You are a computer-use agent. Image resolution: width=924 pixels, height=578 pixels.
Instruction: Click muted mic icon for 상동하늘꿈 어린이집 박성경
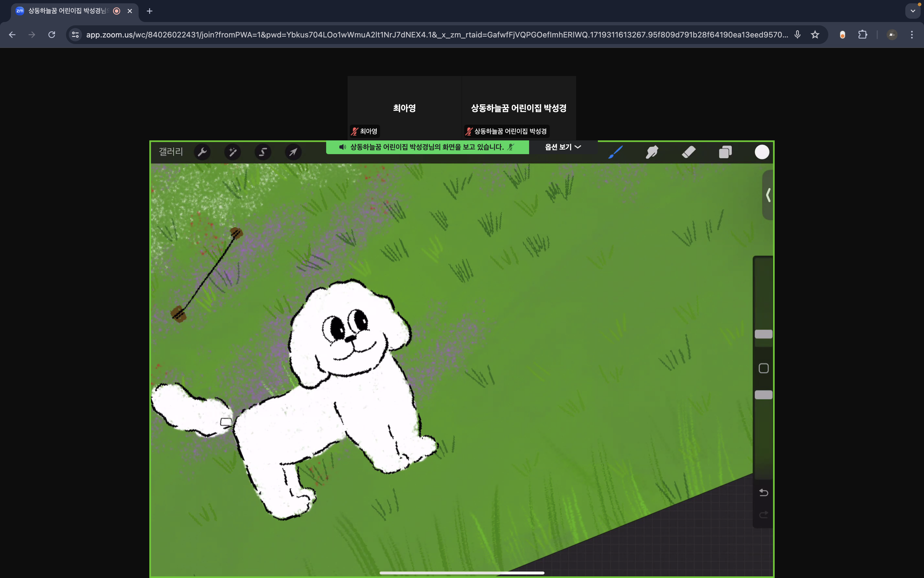pyautogui.click(x=469, y=131)
